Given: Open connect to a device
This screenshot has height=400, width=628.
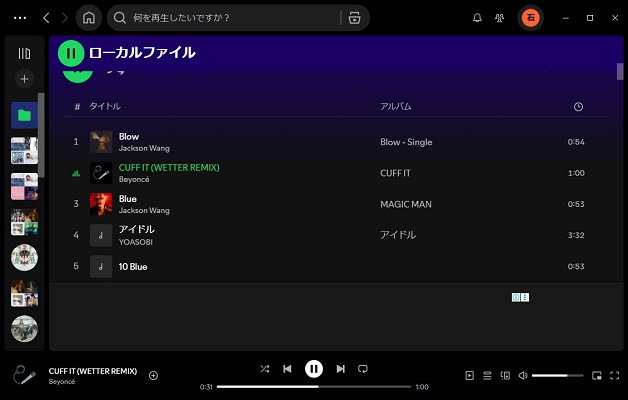Looking at the screenshot, I should click(505, 376).
